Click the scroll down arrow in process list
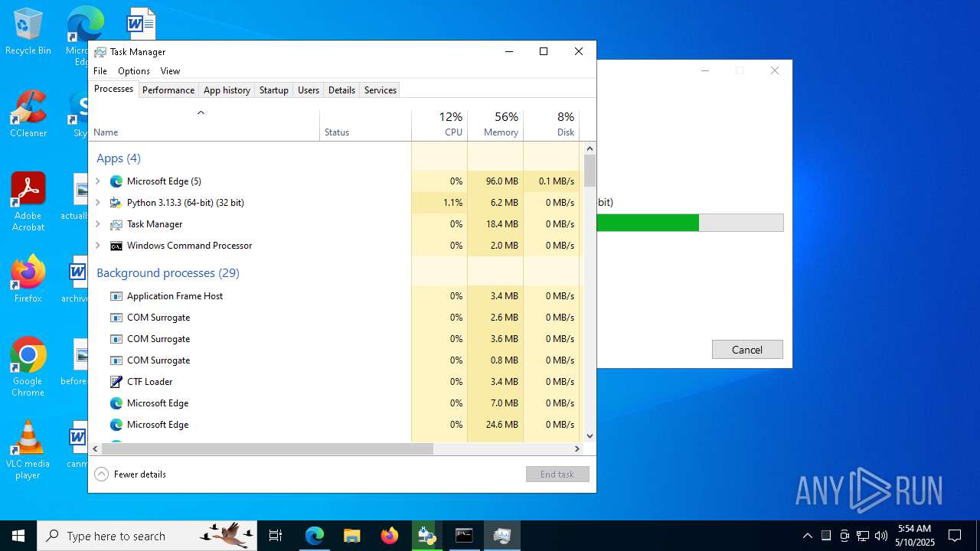This screenshot has width=980, height=551. (x=590, y=436)
